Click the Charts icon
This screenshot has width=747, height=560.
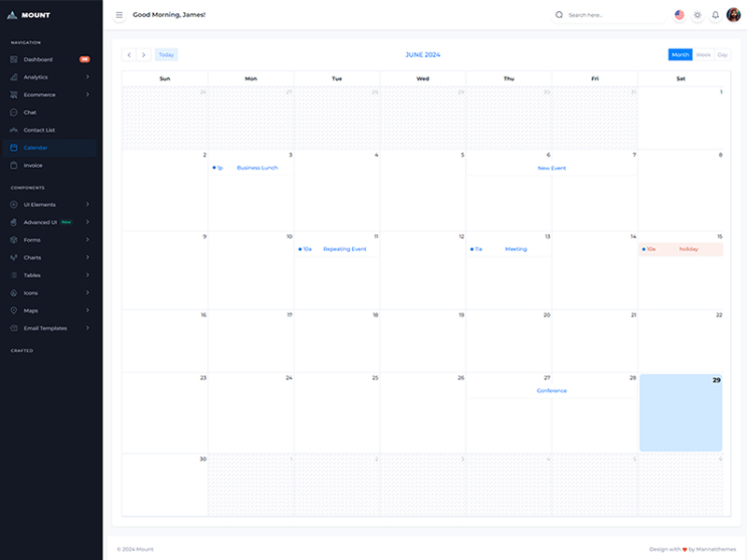pyautogui.click(x=14, y=258)
